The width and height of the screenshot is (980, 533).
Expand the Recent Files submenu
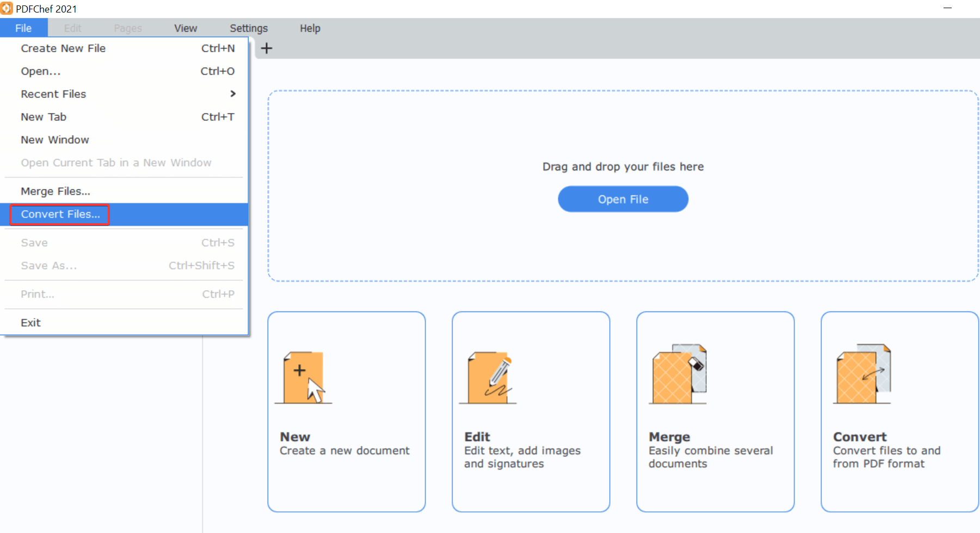pos(53,94)
